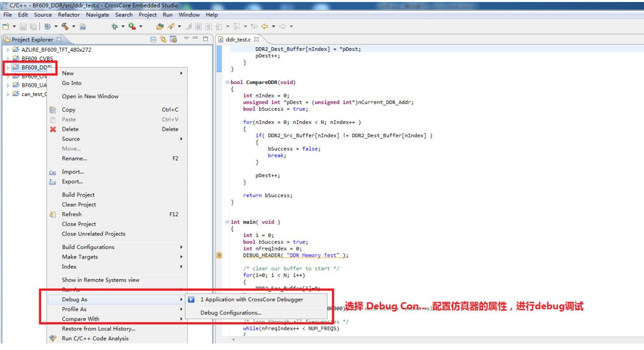Image resolution: width=644 pixels, height=350 pixels.
Task: Click the binary 010 file icon
Action: (x=83, y=26)
